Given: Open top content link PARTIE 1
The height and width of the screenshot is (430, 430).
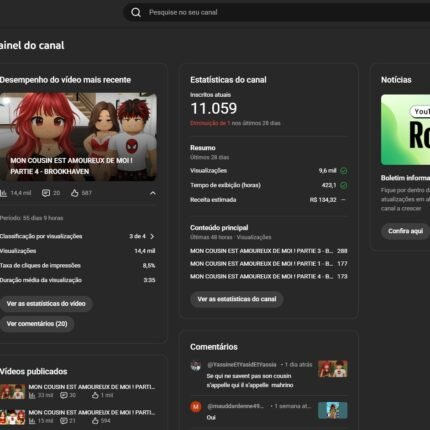Looking at the screenshot, I should 262,264.
